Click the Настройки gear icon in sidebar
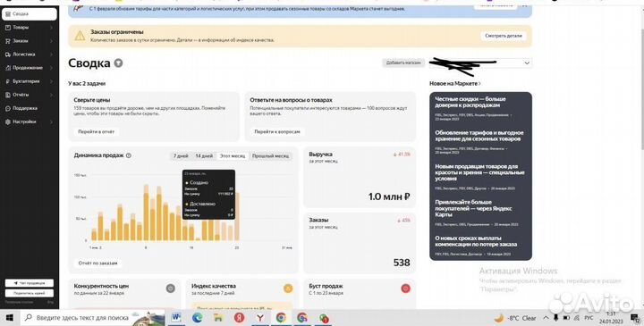Image resolution: width=644 pixels, height=326 pixels. 8,121
